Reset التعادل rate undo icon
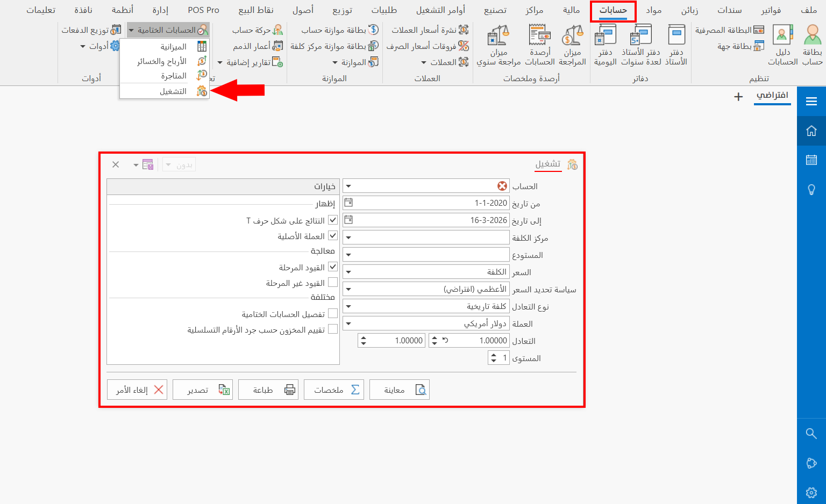Image resolution: width=826 pixels, height=504 pixels. 445,340
